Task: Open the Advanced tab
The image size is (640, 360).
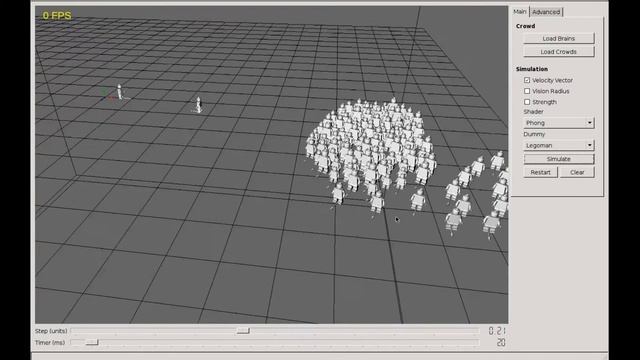Action: [x=546, y=12]
